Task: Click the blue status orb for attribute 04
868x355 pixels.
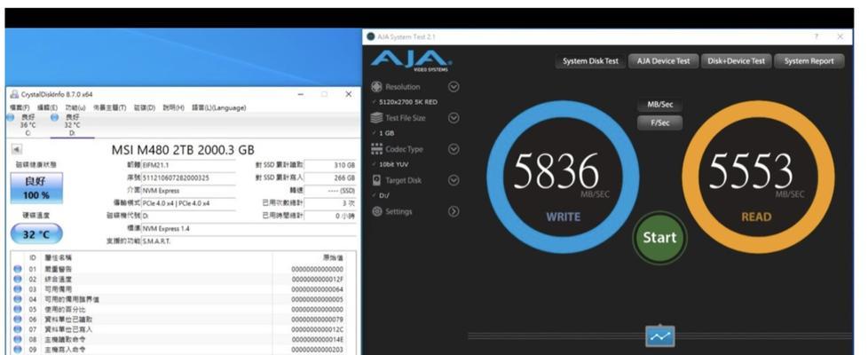Action: pos(18,300)
